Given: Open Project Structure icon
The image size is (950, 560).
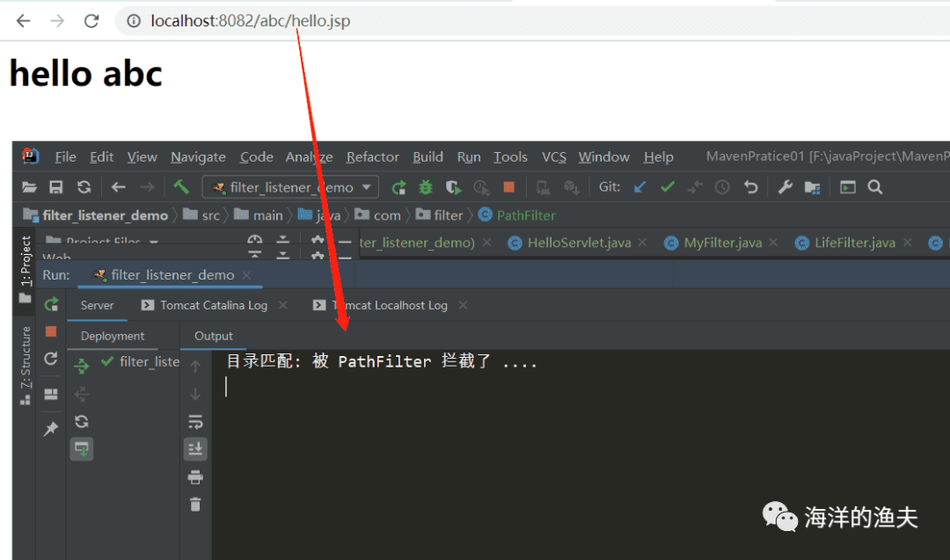Looking at the screenshot, I should pos(813,187).
